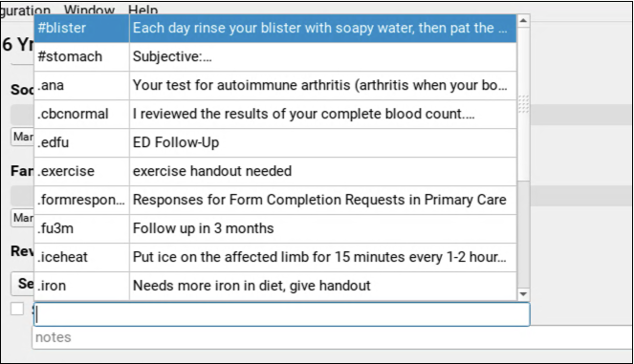Screen dimensions: 634x364
Task: Pick the .formrespon... form completion entry
Action: 275,201
